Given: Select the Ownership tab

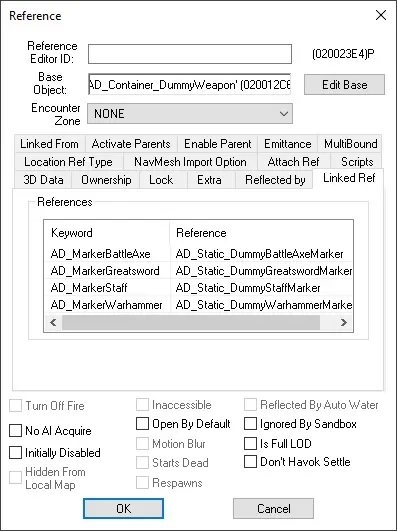Looking at the screenshot, I should (x=106, y=179).
